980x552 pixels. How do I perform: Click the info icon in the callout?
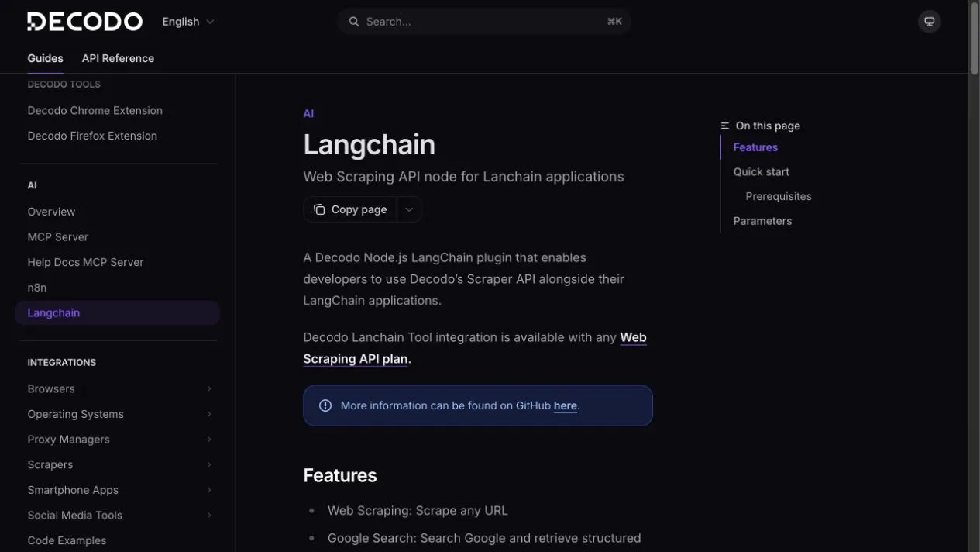tap(325, 405)
